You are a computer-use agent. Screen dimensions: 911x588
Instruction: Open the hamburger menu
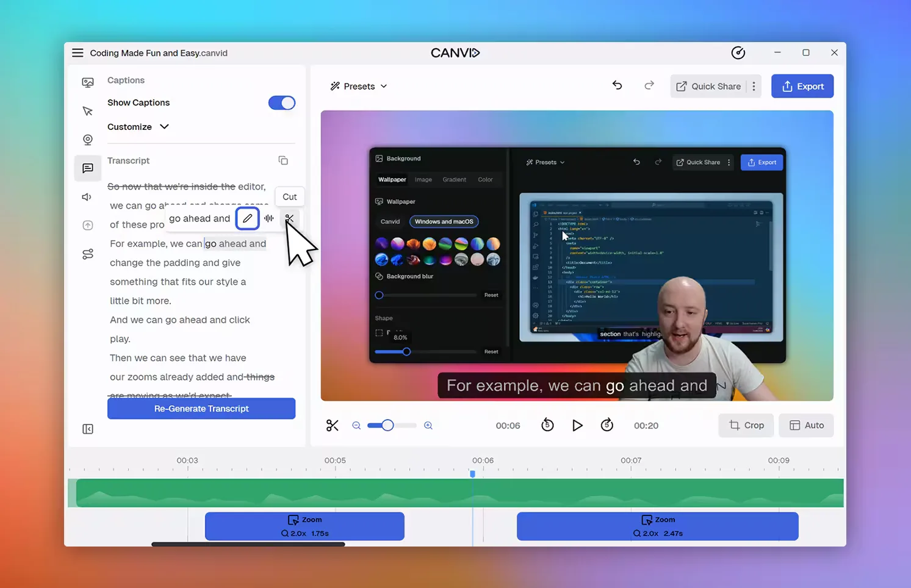tap(77, 53)
